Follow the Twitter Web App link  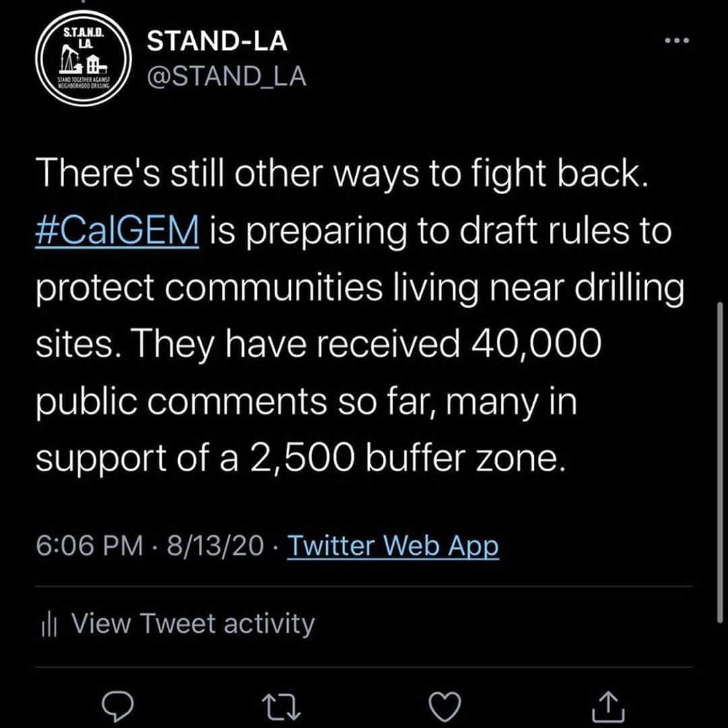393,545
